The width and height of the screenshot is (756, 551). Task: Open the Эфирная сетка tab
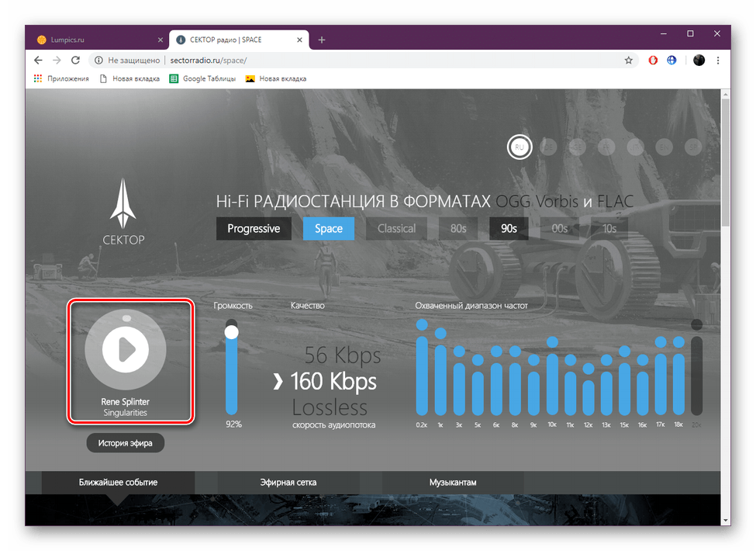tap(288, 483)
